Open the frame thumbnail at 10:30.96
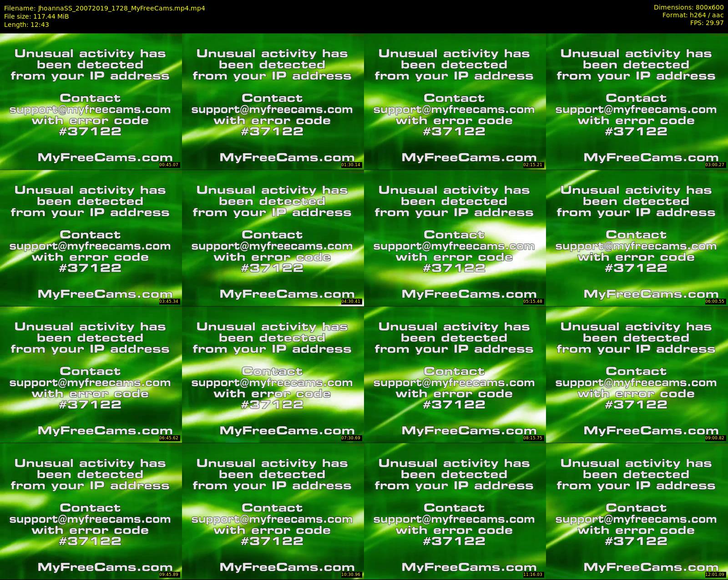Viewport: 728px width, 580px height. (x=273, y=511)
